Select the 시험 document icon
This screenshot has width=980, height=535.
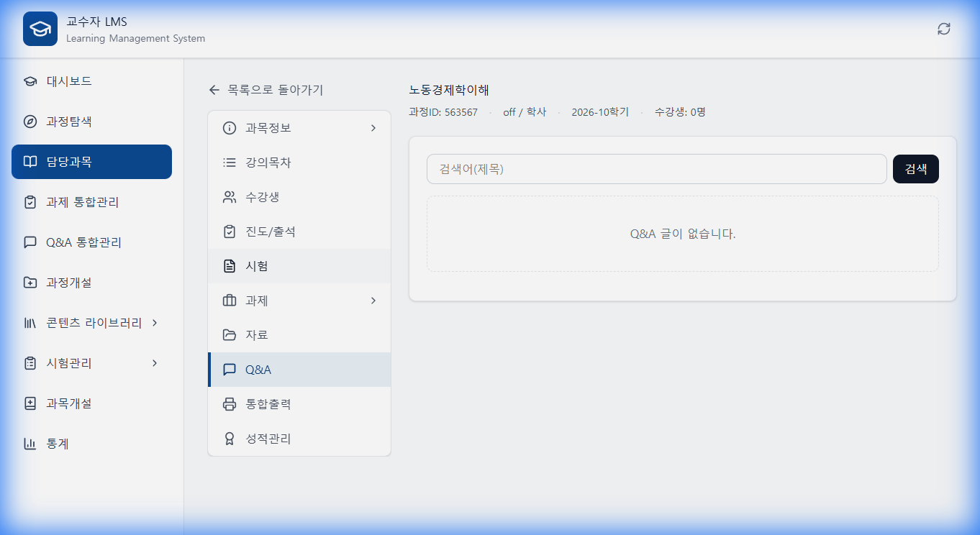[x=230, y=265]
